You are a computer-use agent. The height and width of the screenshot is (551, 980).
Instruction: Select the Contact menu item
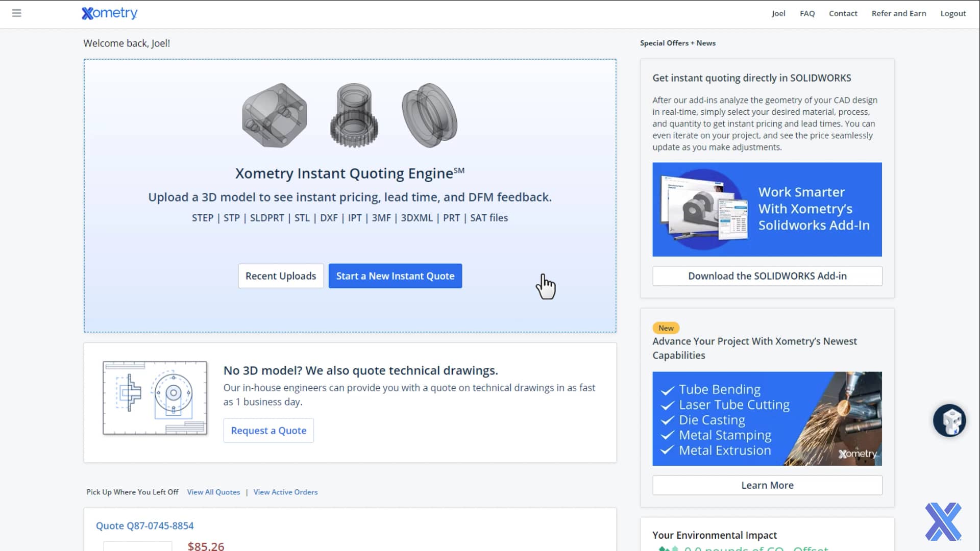click(843, 13)
